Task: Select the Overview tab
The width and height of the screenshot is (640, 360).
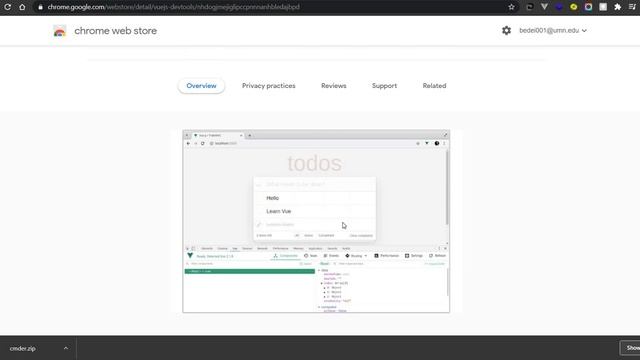Action: pyautogui.click(x=201, y=86)
